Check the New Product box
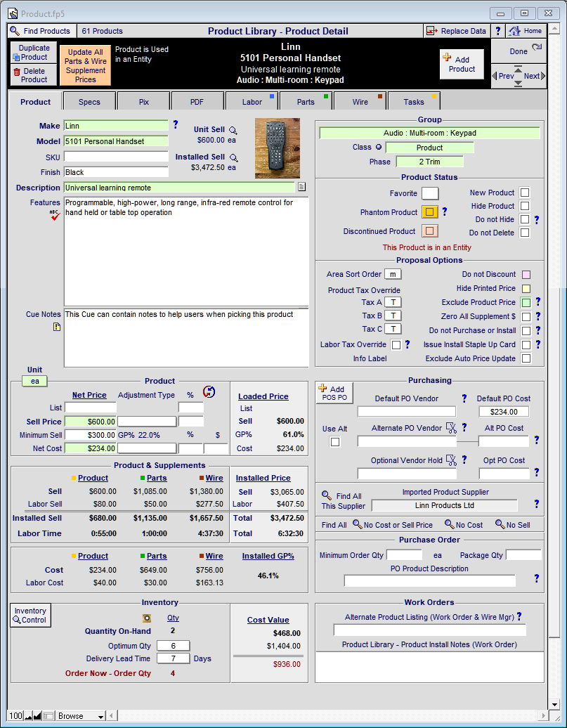Viewport: 567px width, 728px height. pyautogui.click(x=525, y=193)
